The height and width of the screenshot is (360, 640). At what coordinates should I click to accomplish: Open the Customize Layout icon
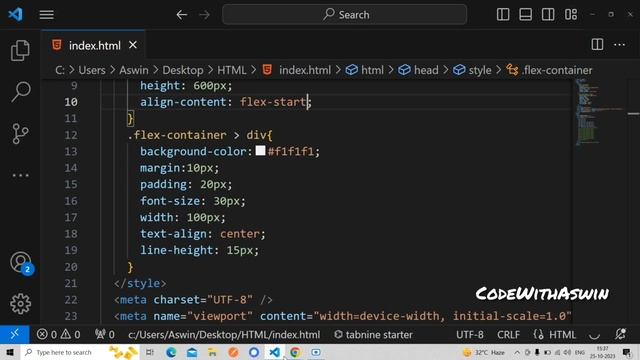[x=571, y=15]
